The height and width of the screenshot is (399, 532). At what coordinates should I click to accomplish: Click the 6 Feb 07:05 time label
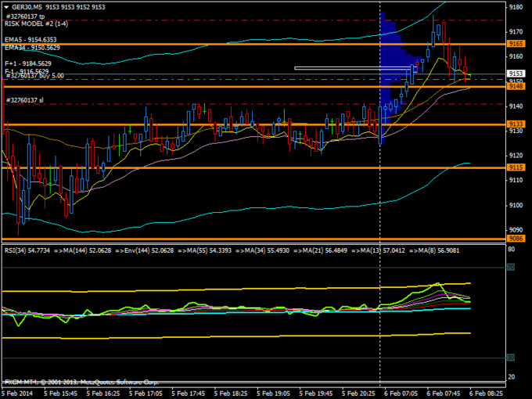399,394
